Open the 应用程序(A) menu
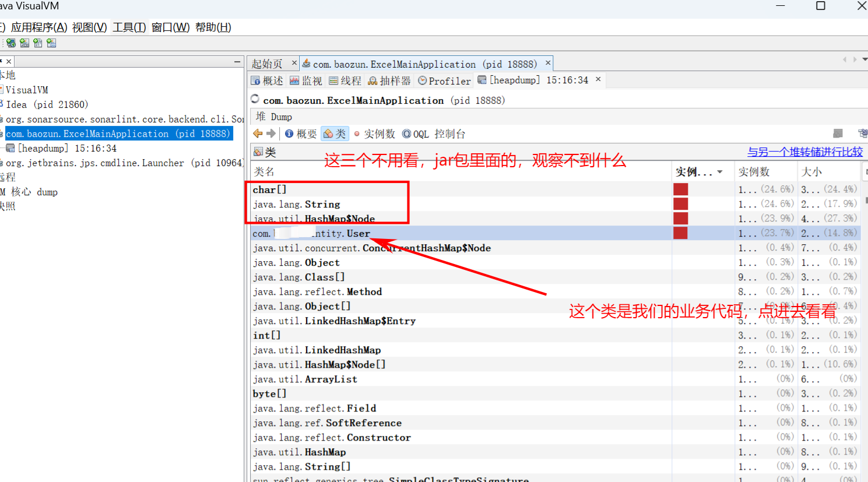868x482 pixels. 39,27
